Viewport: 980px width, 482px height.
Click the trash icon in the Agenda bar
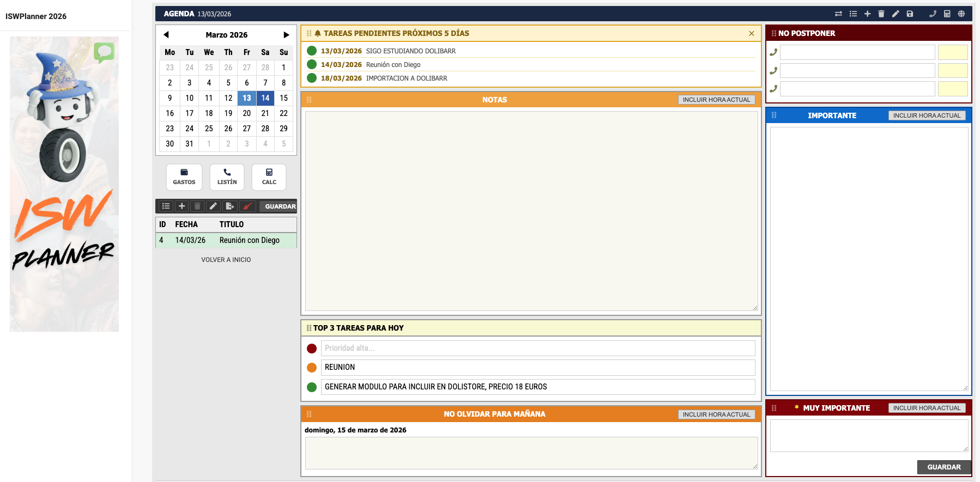881,14
